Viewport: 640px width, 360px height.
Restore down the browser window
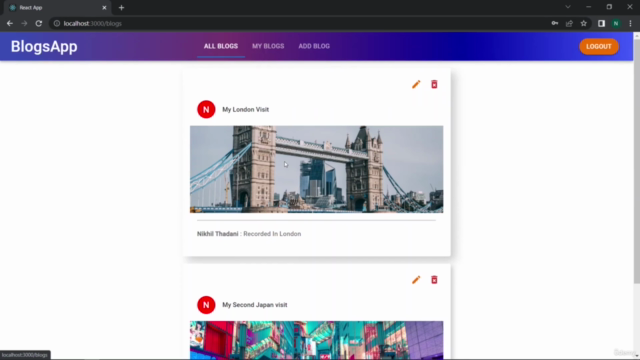coord(609,7)
